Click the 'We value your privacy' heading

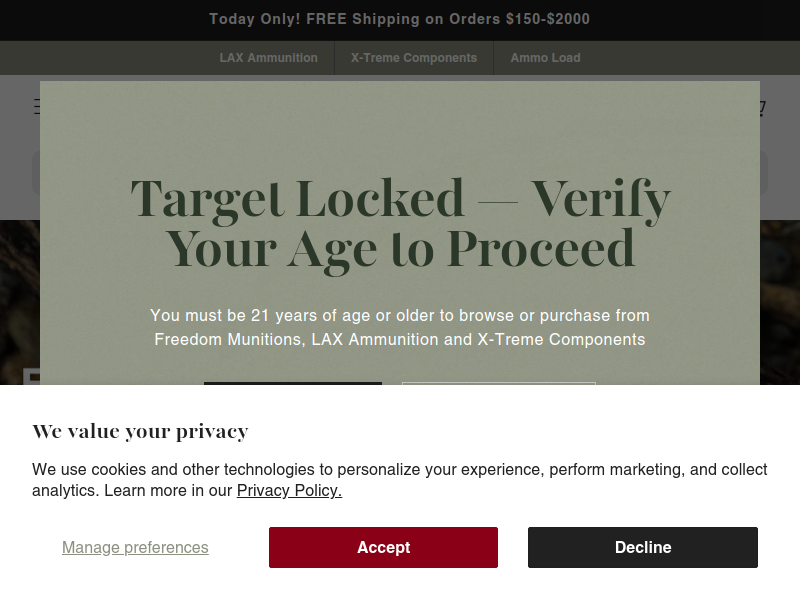pyautogui.click(x=140, y=432)
